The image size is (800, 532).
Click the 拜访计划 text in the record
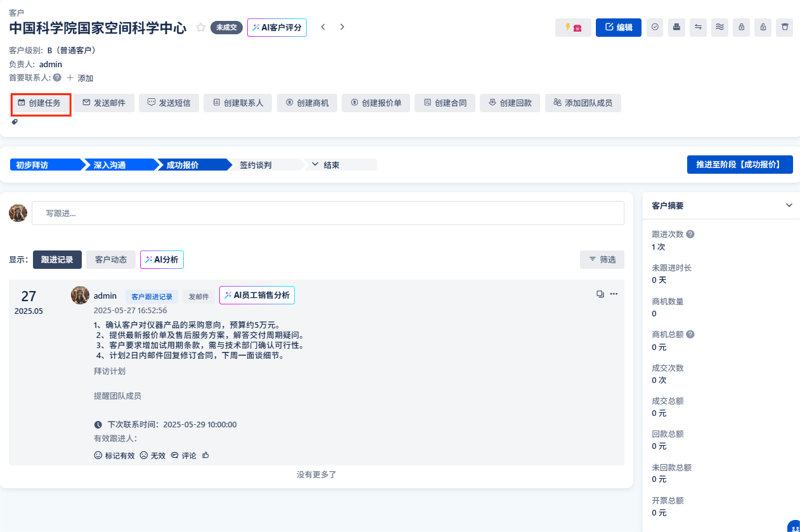110,371
